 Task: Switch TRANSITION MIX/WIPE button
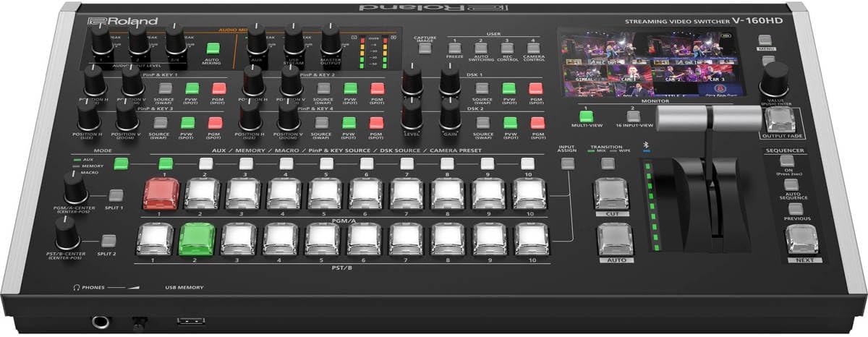tap(609, 163)
